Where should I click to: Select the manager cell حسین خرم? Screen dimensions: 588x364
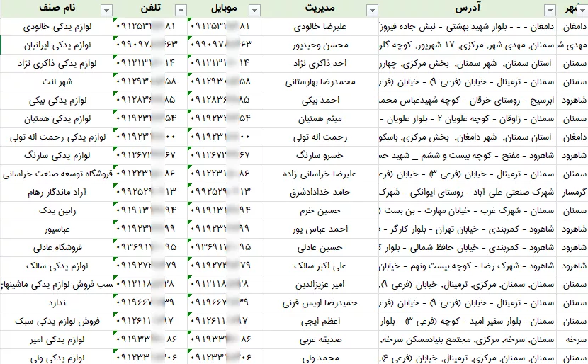click(320, 210)
